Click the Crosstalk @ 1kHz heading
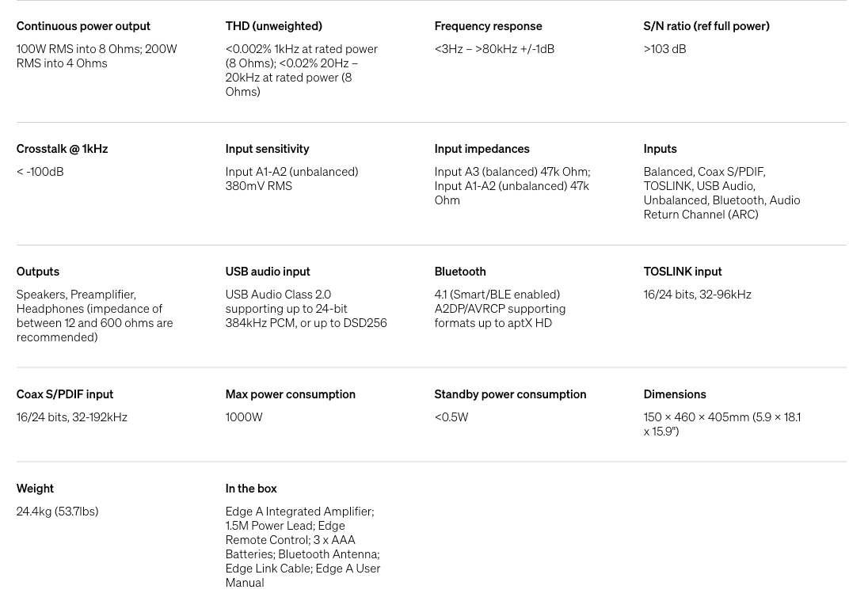This screenshot has width=868, height=601. pos(62,149)
